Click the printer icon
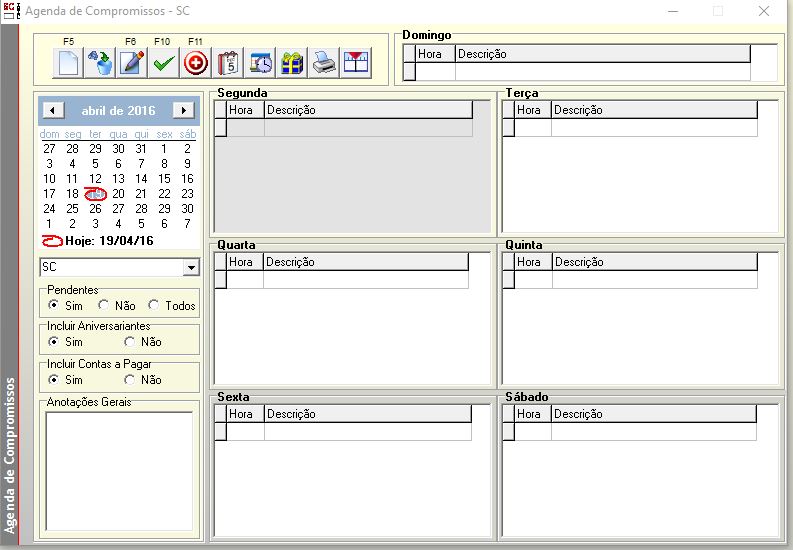 click(323, 63)
